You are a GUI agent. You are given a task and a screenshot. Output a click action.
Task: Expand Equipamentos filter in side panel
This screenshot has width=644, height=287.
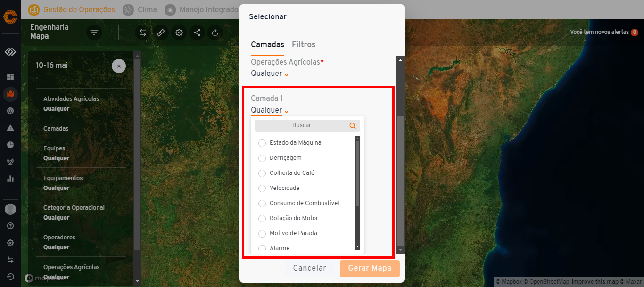81,183
